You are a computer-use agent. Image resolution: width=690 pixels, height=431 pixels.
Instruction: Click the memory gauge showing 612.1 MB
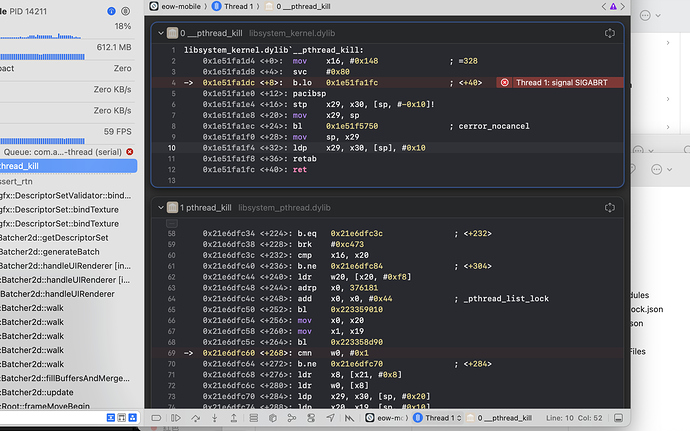(66, 52)
